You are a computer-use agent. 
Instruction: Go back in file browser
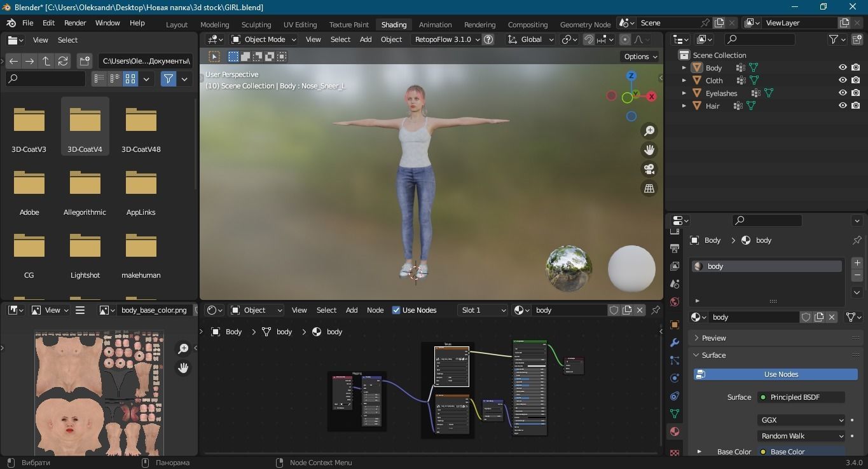13,61
